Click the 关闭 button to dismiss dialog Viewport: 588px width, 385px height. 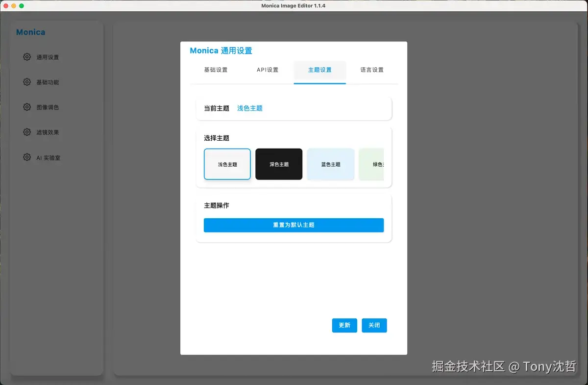point(374,325)
